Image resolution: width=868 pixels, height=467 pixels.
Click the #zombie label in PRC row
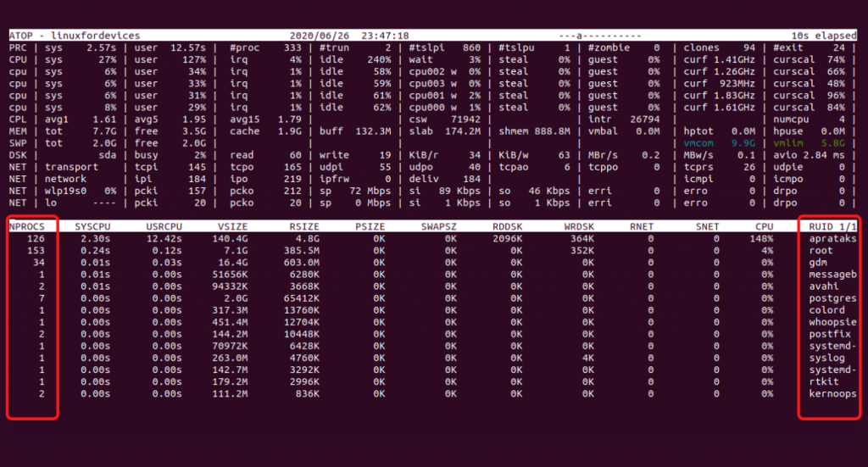tap(609, 47)
